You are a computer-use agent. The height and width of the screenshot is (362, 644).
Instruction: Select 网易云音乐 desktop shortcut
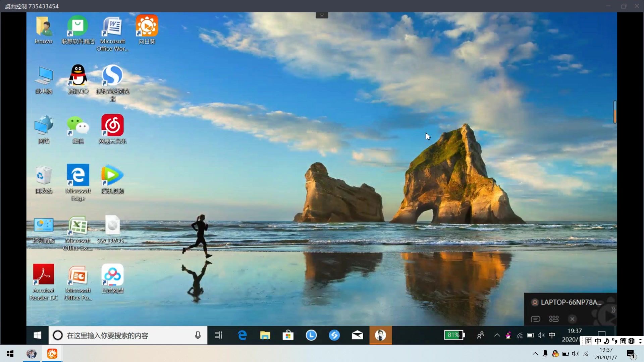[112, 130]
